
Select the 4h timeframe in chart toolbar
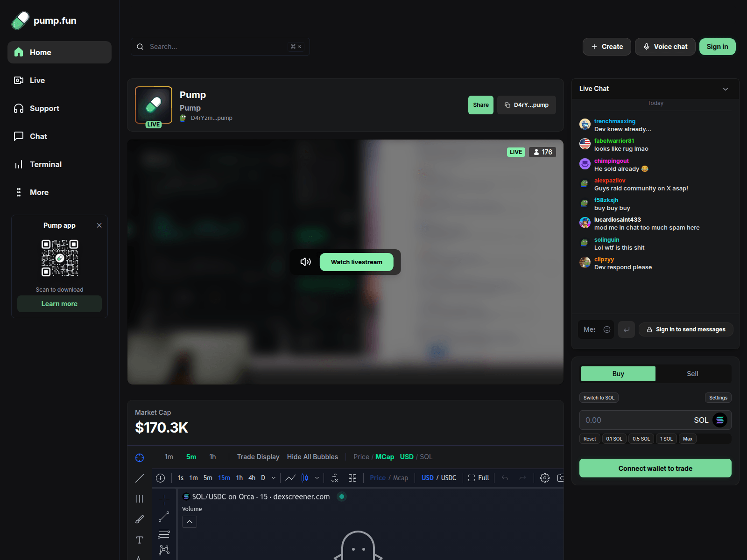coord(252,478)
